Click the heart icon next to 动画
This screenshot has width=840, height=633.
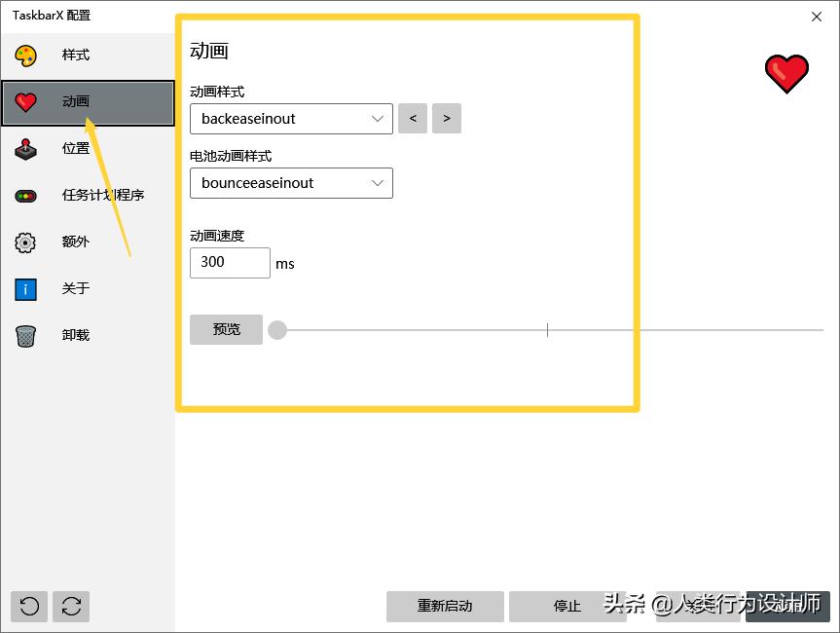24,102
